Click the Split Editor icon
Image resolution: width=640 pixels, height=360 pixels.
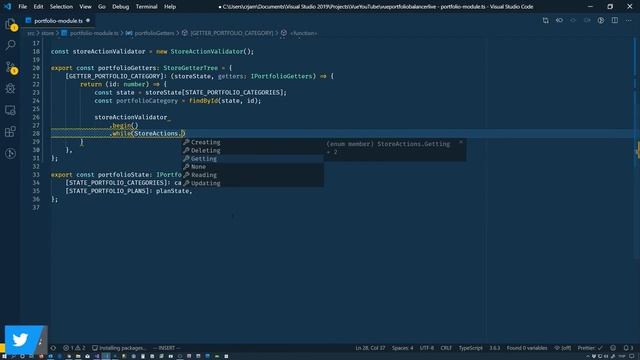pyautogui.click(x=615, y=20)
